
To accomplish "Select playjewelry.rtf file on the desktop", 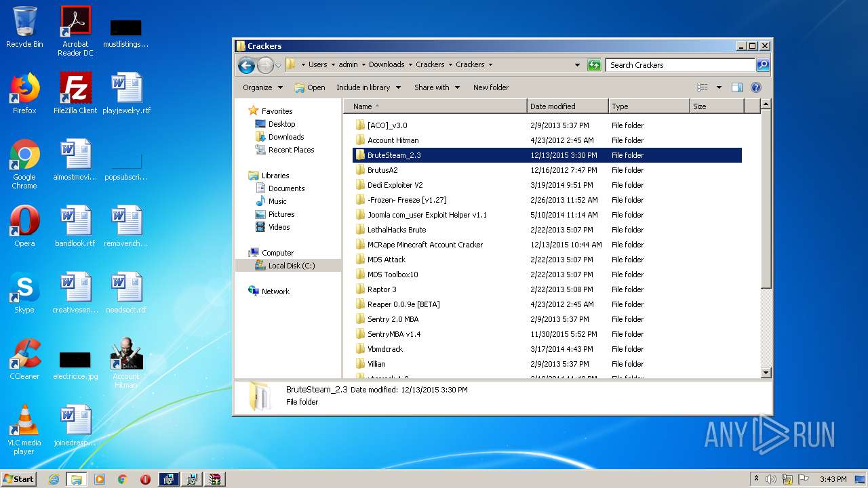I will (x=126, y=94).
